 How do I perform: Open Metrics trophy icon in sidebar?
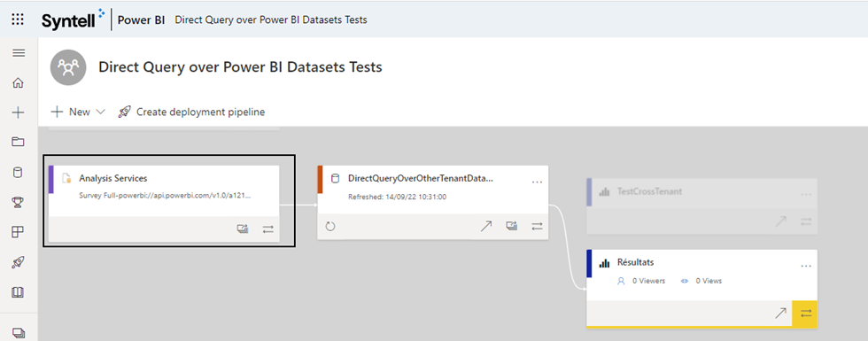click(19, 202)
